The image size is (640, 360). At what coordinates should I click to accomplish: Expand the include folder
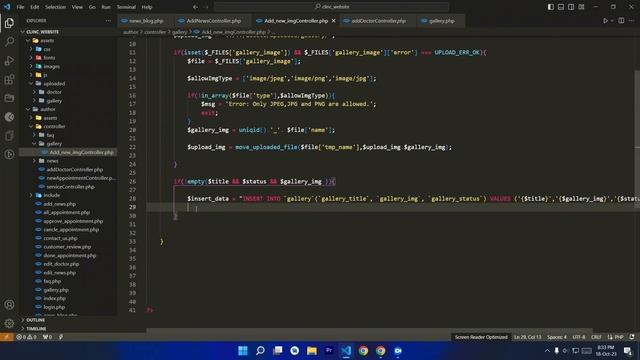coord(51,195)
